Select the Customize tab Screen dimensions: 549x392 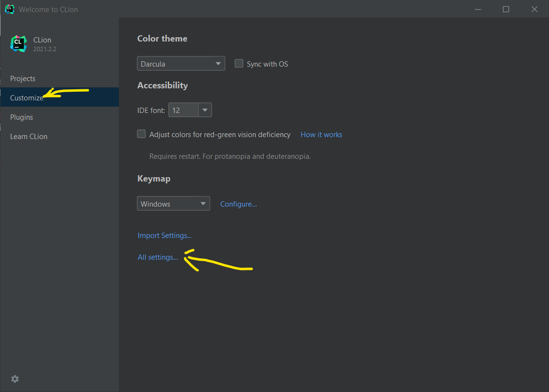[59, 97]
